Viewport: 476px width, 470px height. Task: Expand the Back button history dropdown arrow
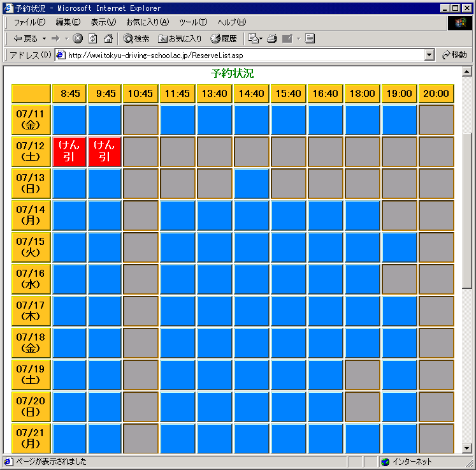click(x=44, y=39)
